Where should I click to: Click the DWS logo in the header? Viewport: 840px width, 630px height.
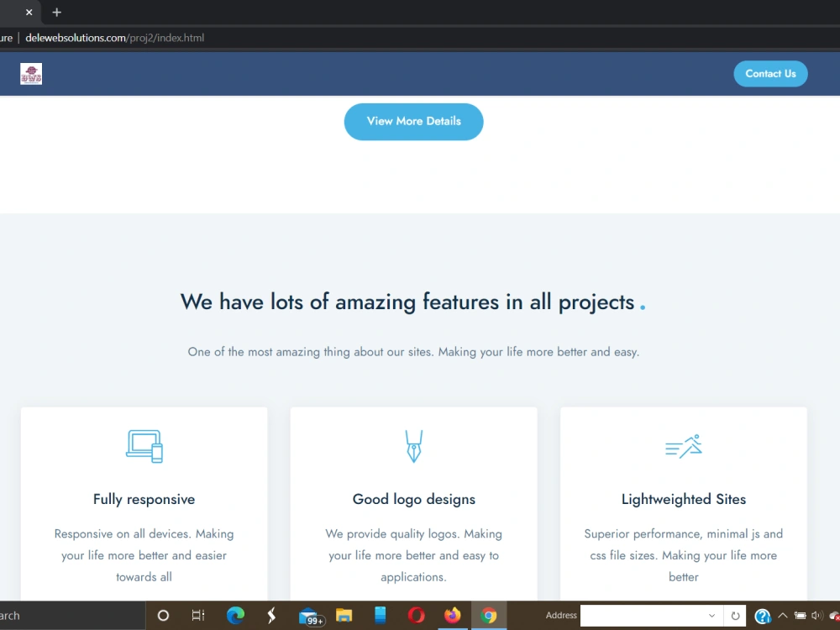click(x=31, y=74)
